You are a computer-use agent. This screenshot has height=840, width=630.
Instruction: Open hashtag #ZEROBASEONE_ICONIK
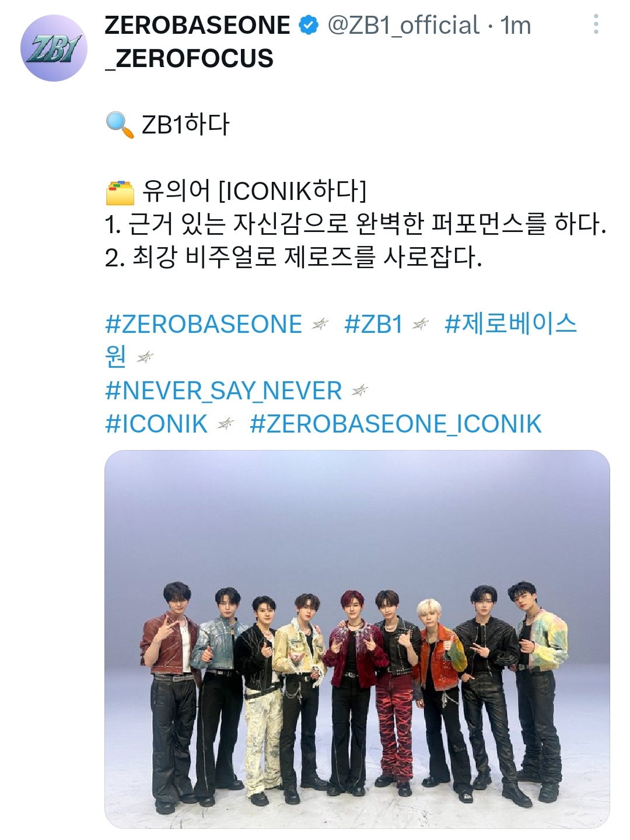click(x=395, y=424)
